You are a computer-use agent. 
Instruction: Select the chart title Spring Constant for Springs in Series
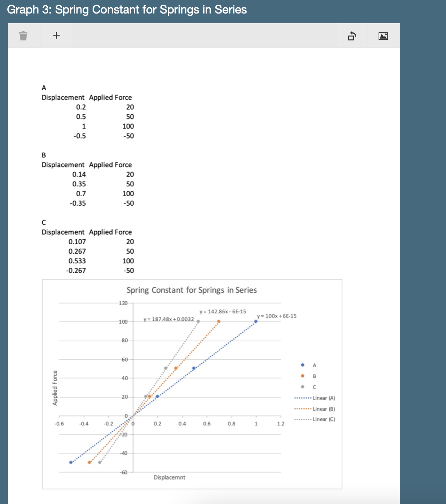192,290
